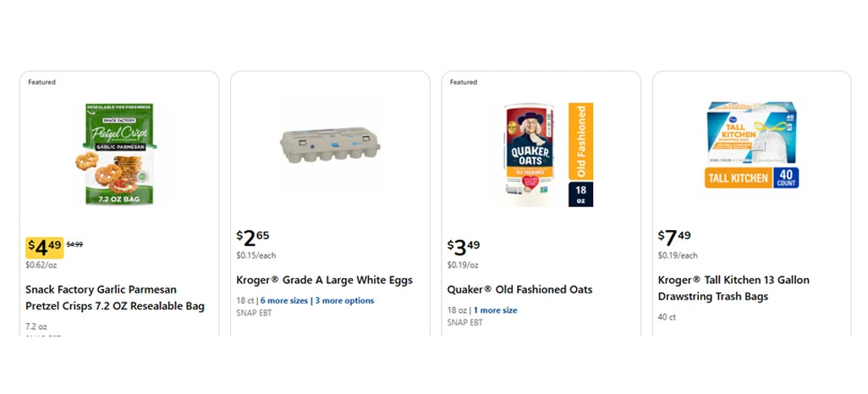The height and width of the screenshot is (394, 868).
Task: Show 6 more sizes for eggs
Action: tap(283, 300)
